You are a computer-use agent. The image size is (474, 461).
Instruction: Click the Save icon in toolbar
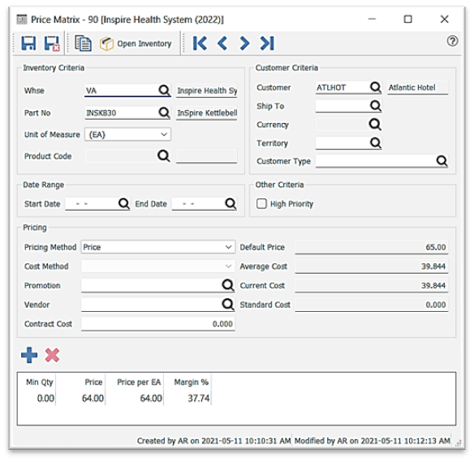click(x=29, y=43)
